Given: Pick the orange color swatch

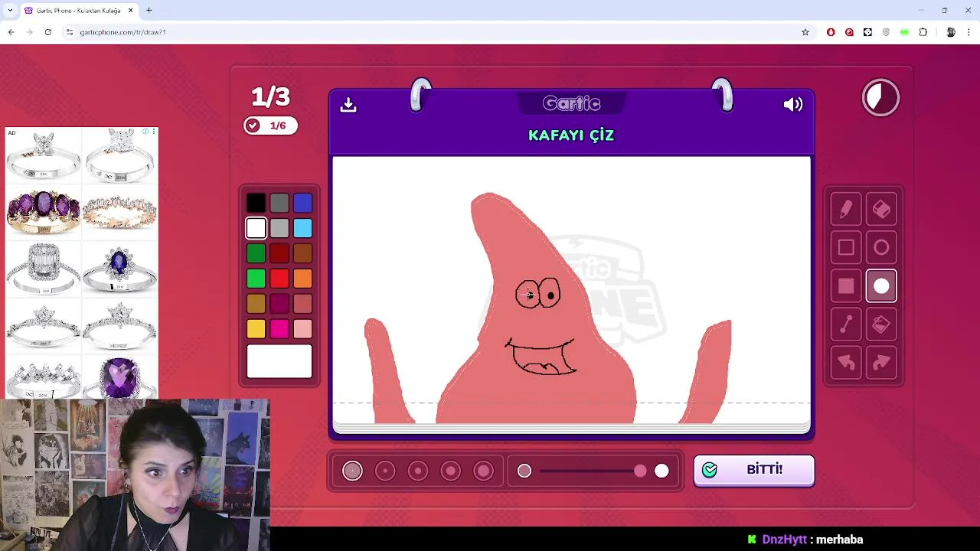Looking at the screenshot, I should coord(302,279).
